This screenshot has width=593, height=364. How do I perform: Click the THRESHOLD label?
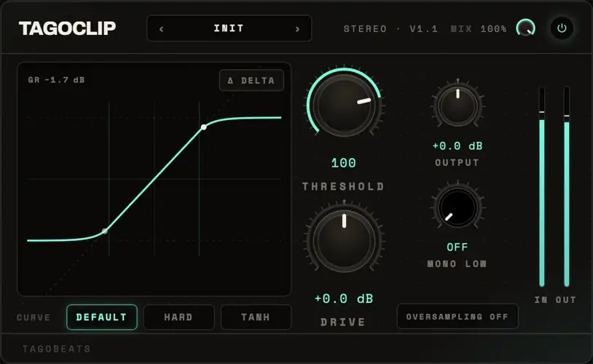coord(343,186)
